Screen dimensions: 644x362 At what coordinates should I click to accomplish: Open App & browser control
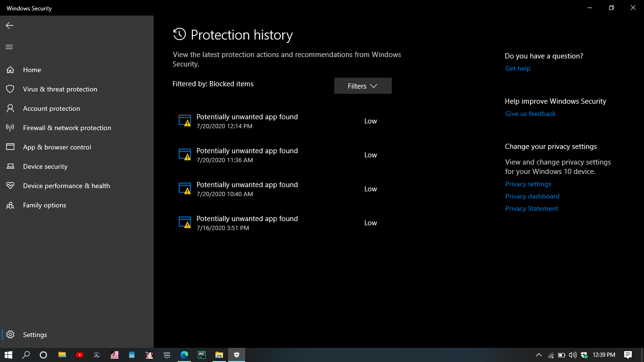(x=77, y=147)
